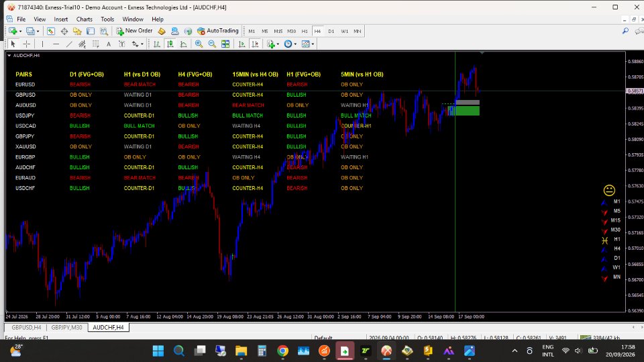
Task: Select the Text Label tool
Action: pos(122,44)
